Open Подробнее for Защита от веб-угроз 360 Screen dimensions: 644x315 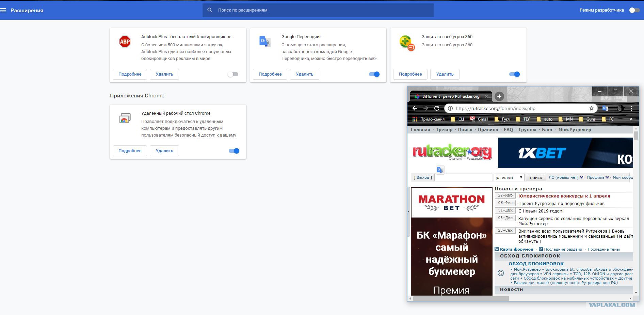[410, 74]
